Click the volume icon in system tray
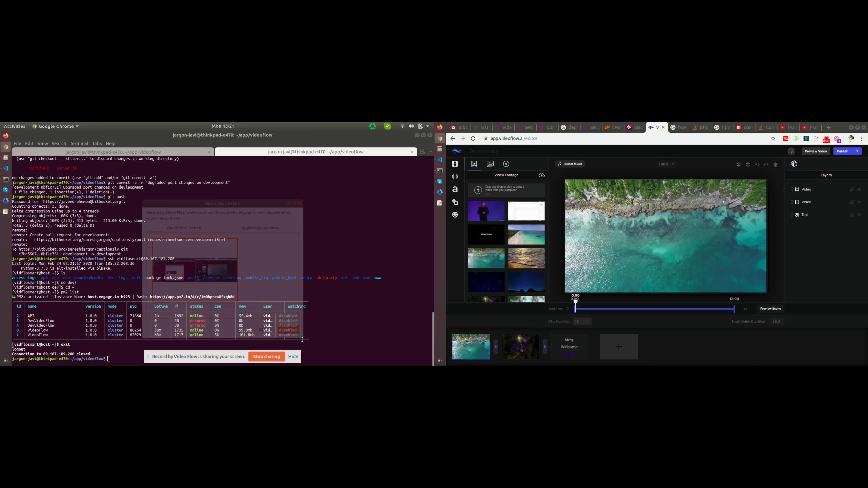Screen dimensions: 868x488 pos(411,126)
